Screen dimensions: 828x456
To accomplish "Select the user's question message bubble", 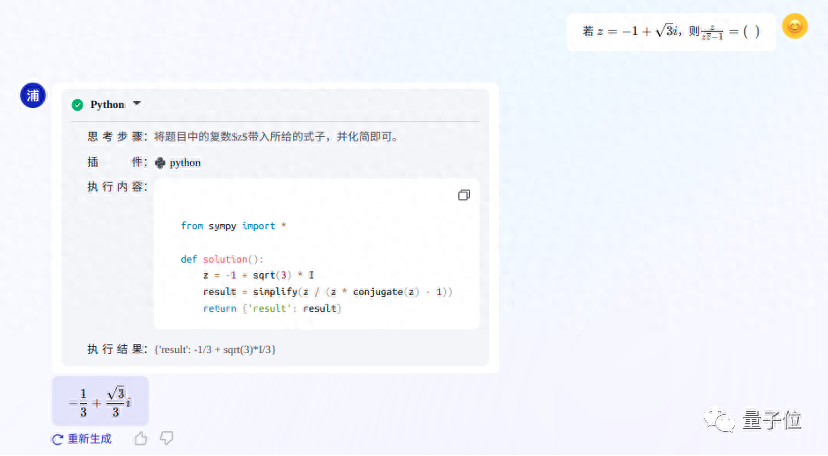I will coord(670,31).
